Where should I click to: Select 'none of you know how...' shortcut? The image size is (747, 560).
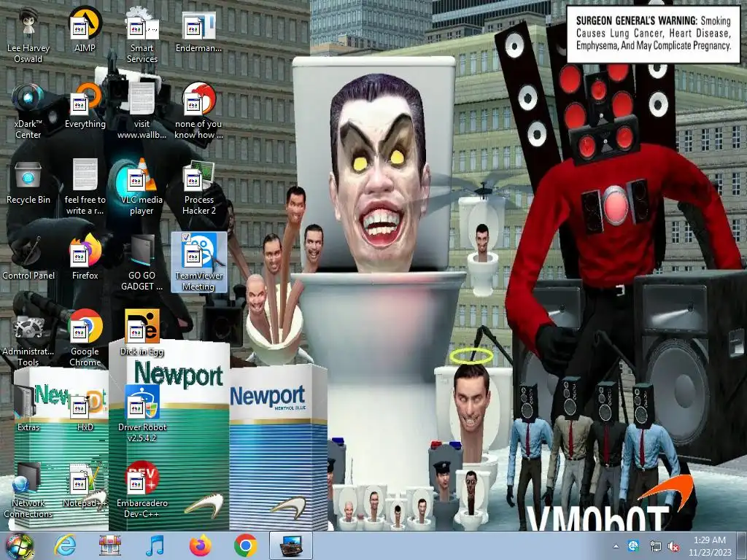click(198, 112)
